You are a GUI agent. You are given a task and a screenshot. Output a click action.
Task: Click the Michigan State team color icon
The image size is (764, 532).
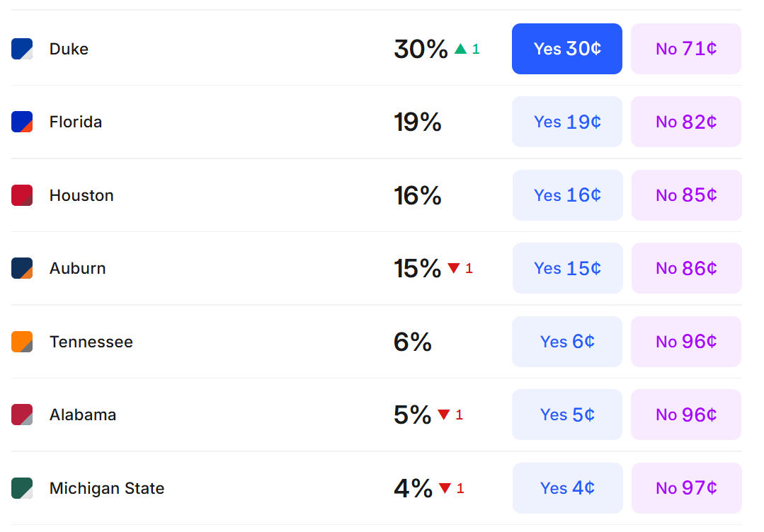[x=22, y=488]
